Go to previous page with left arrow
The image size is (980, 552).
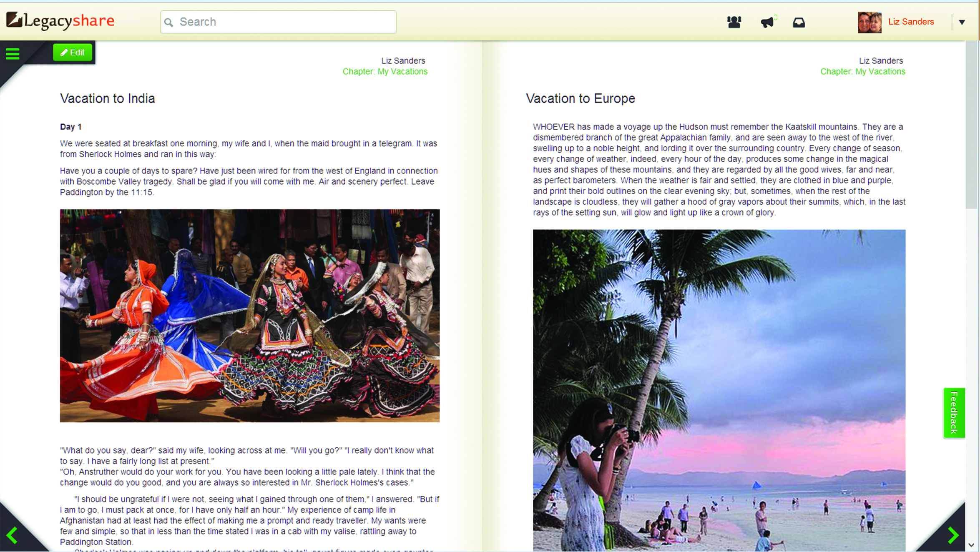click(13, 535)
